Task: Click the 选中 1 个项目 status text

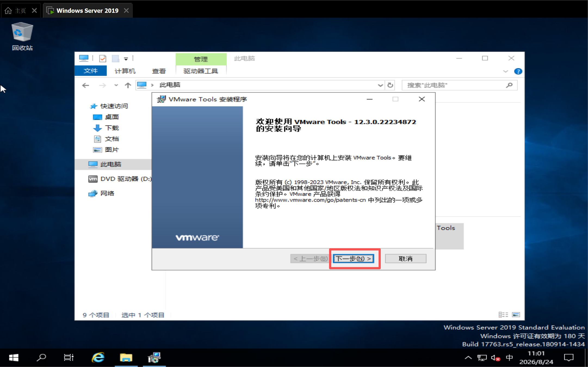Action: point(143,315)
